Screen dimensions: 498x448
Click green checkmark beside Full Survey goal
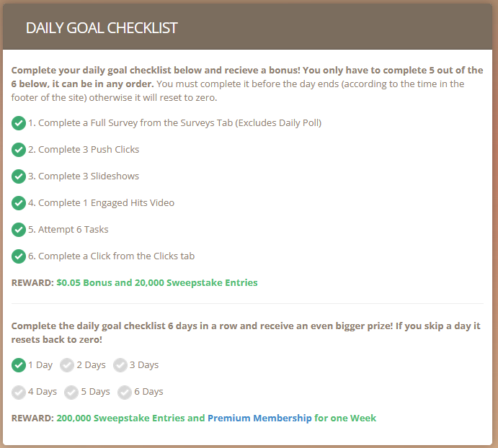pos(19,123)
